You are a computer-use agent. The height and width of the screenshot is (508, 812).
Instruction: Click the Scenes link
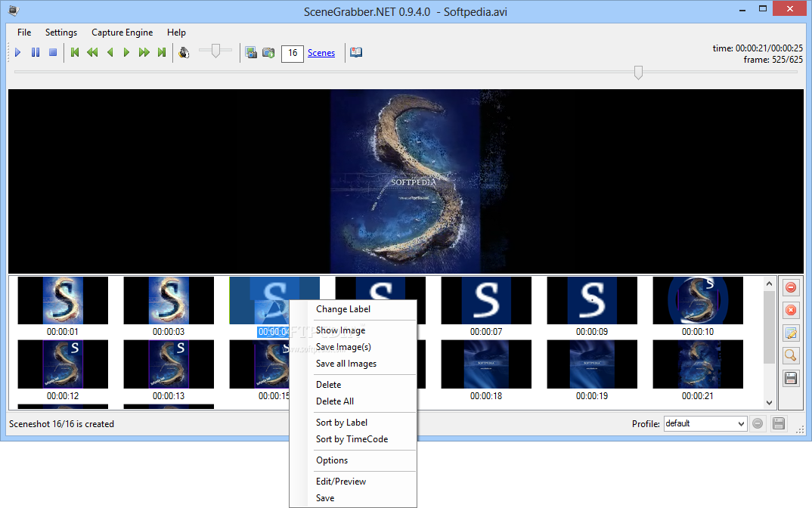point(321,53)
